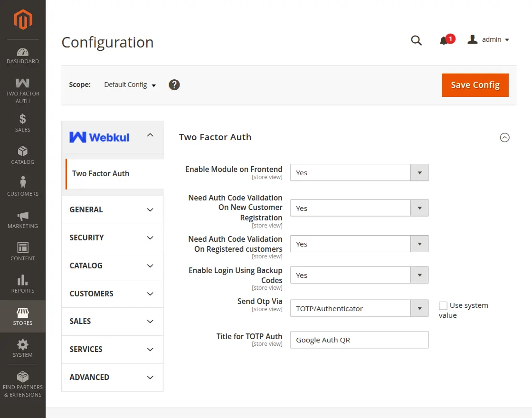Expand the SECURITY configuration section
Image resolution: width=532 pixels, height=418 pixels.
112,237
